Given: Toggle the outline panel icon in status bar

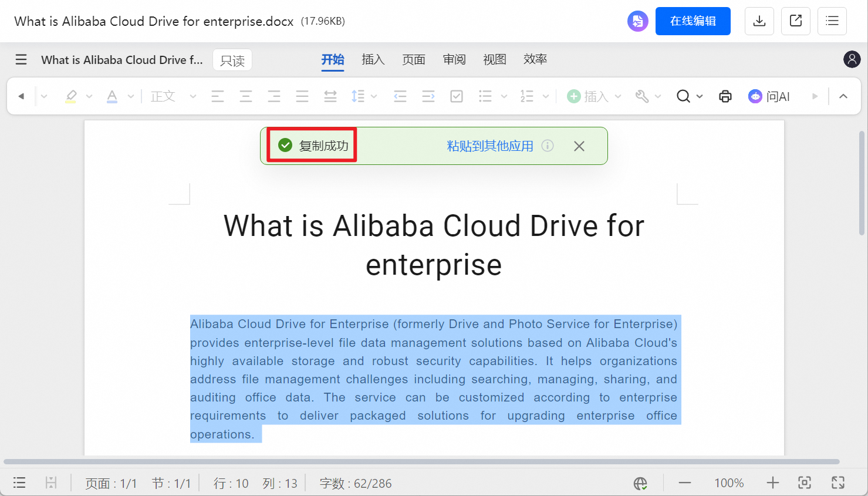Looking at the screenshot, I should [x=19, y=482].
